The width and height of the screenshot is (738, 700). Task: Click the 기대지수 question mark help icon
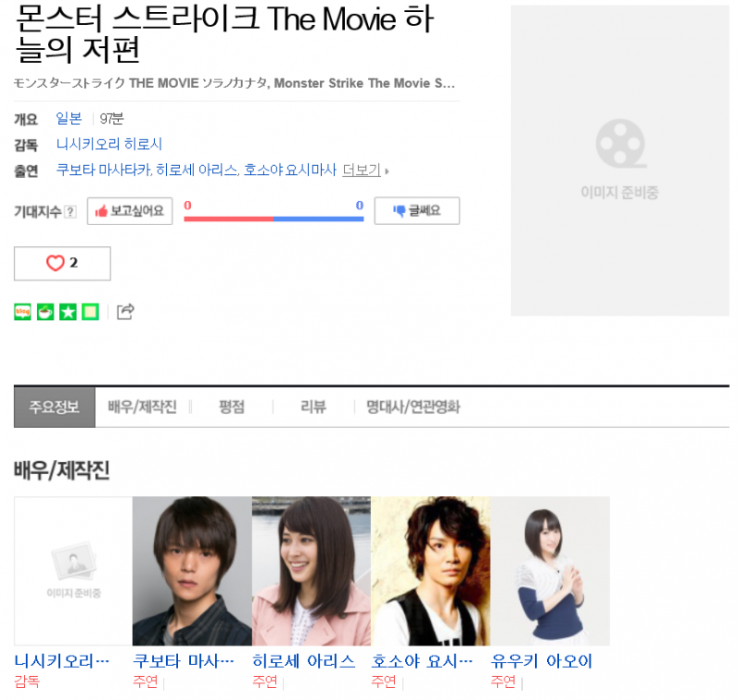[70, 212]
